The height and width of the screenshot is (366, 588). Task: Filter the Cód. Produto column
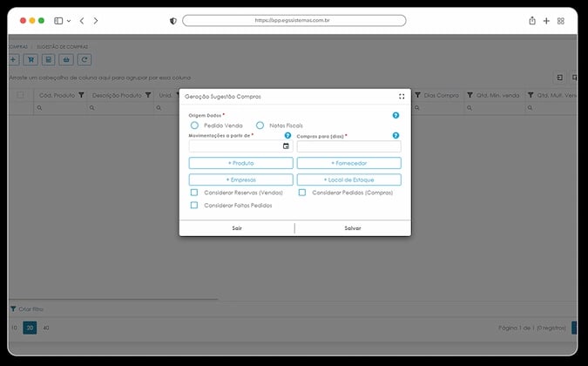[81, 95]
